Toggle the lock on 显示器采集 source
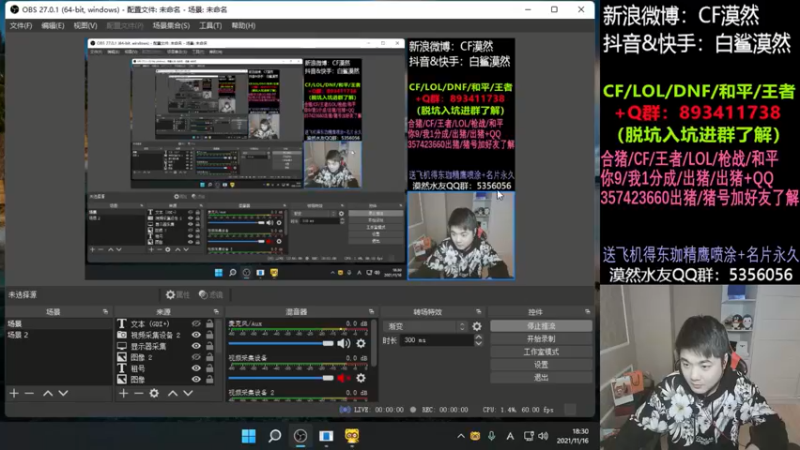Viewport: 800px width, 450px height. [x=210, y=346]
